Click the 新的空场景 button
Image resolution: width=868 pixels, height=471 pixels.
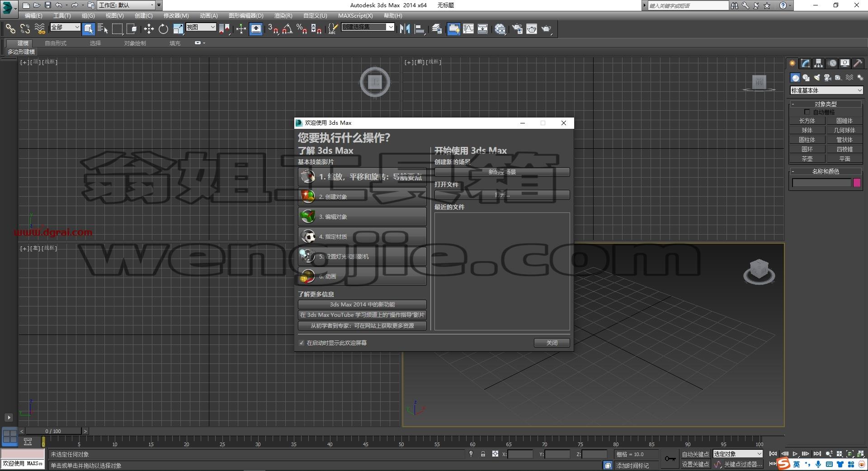pos(502,172)
